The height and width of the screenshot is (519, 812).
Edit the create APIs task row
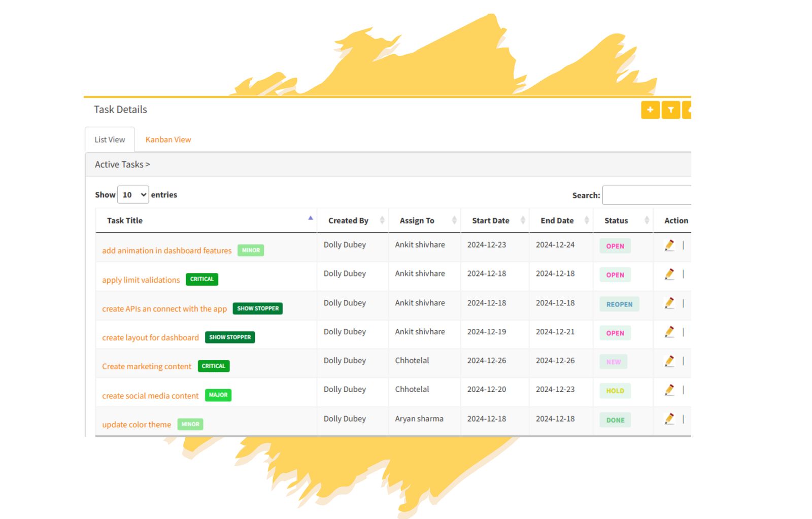(669, 303)
